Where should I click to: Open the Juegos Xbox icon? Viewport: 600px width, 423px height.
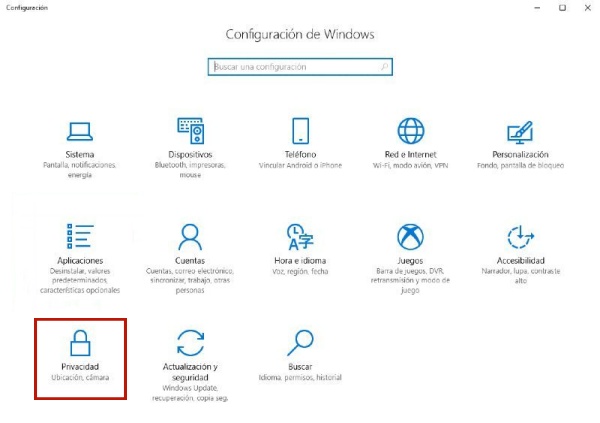pos(410,237)
